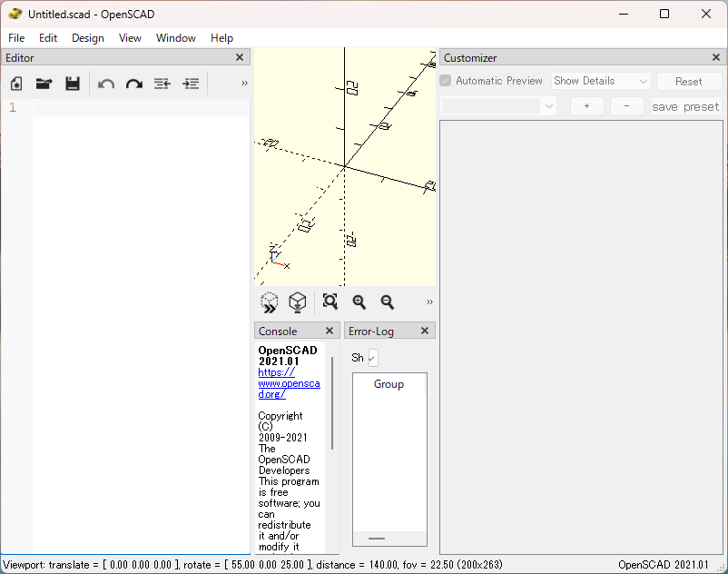The height and width of the screenshot is (574, 728).
Task: Render the model with the cube icon
Action: [x=297, y=302]
